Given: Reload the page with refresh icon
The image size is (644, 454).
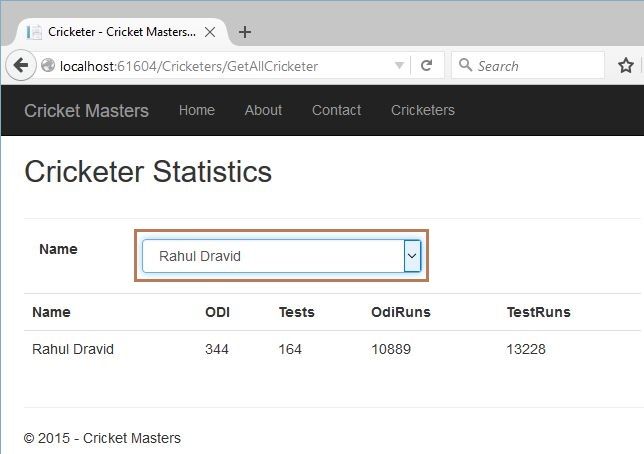Looking at the screenshot, I should pyautogui.click(x=427, y=65).
